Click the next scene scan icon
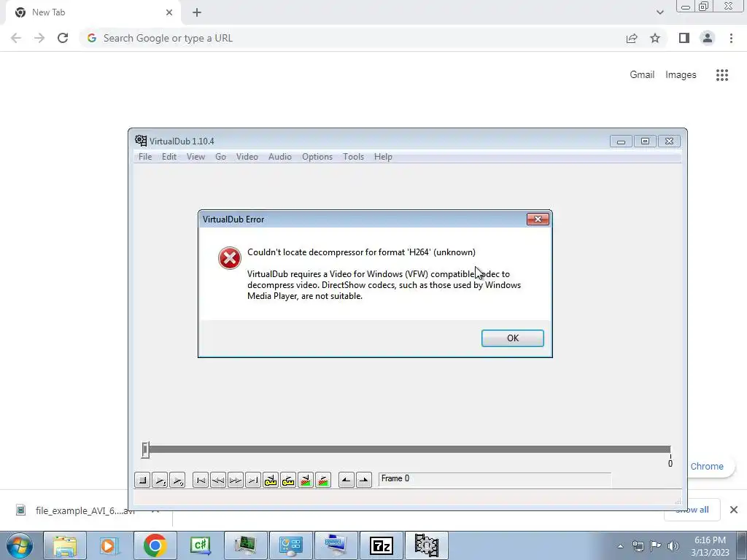This screenshot has height=560, width=747. tap(323, 480)
